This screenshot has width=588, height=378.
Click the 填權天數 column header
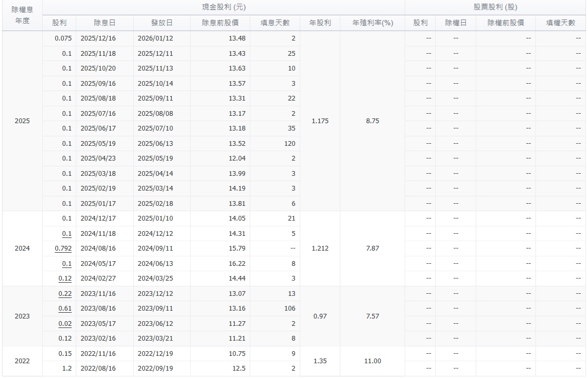pos(561,23)
